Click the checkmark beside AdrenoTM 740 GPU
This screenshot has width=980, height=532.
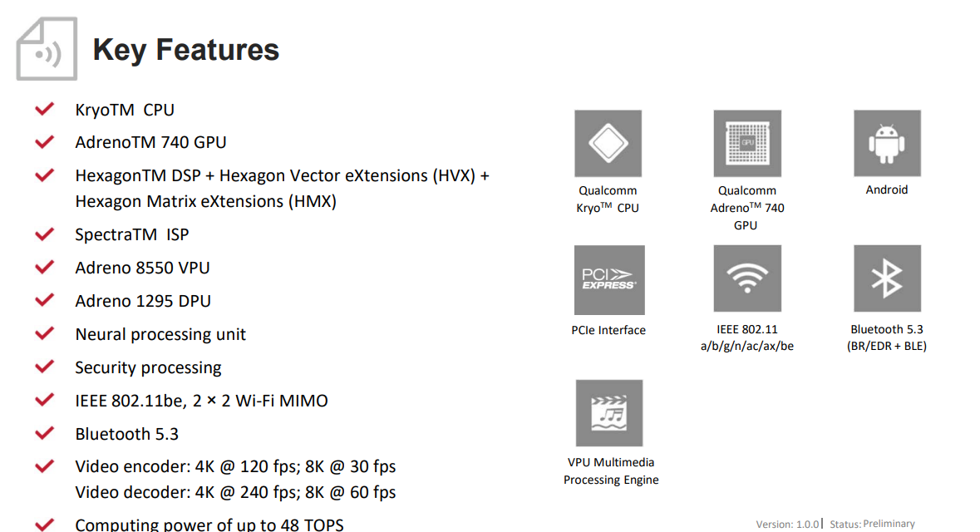tap(44, 142)
